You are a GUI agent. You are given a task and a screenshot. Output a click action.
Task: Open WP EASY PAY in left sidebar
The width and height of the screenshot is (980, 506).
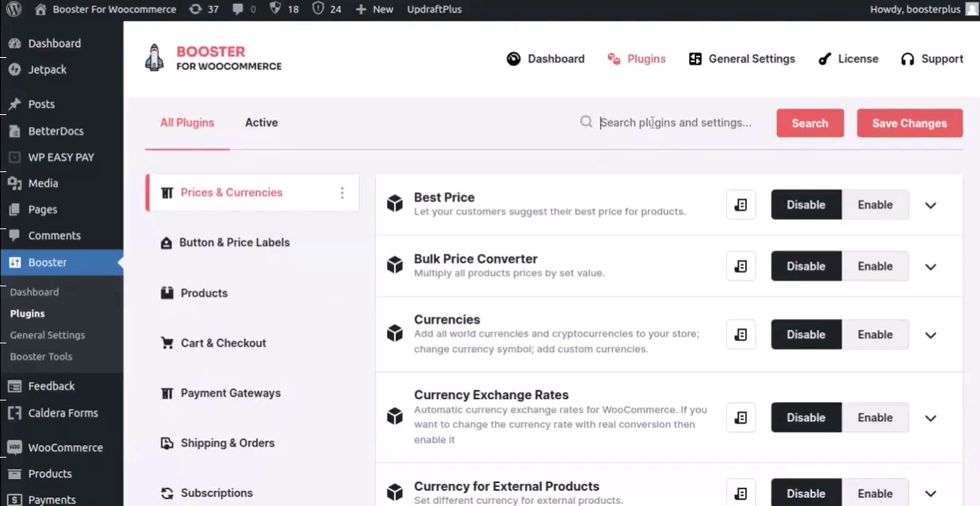pyautogui.click(x=61, y=157)
